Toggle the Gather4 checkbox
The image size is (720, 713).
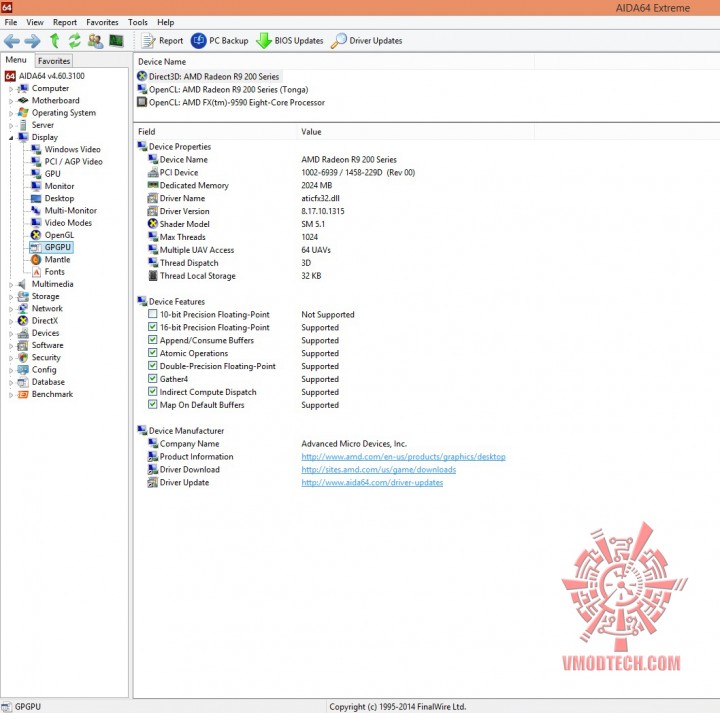click(x=152, y=378)
